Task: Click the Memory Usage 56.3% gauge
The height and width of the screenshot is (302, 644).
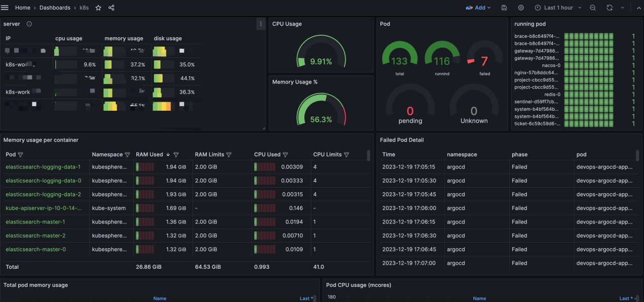Action: (321, 110)
